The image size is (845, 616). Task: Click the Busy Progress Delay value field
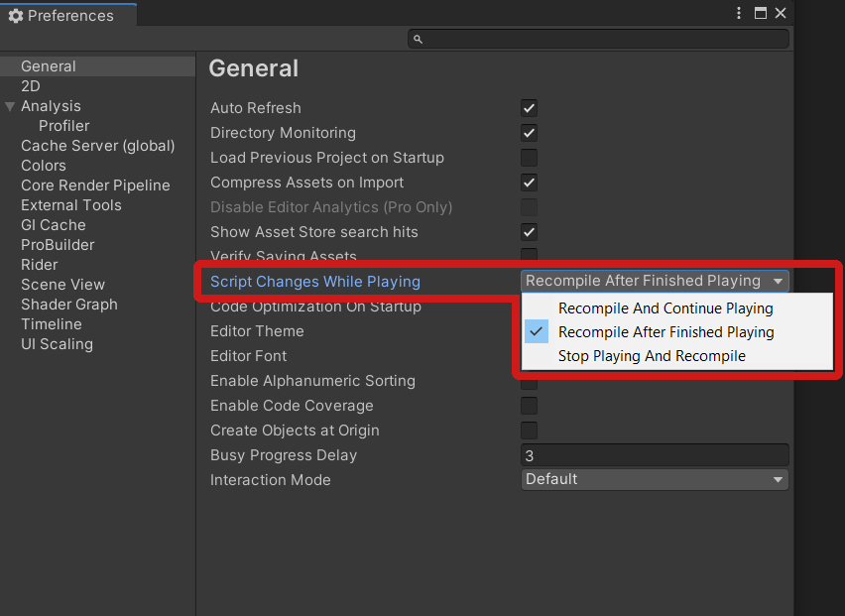point(655,455)
